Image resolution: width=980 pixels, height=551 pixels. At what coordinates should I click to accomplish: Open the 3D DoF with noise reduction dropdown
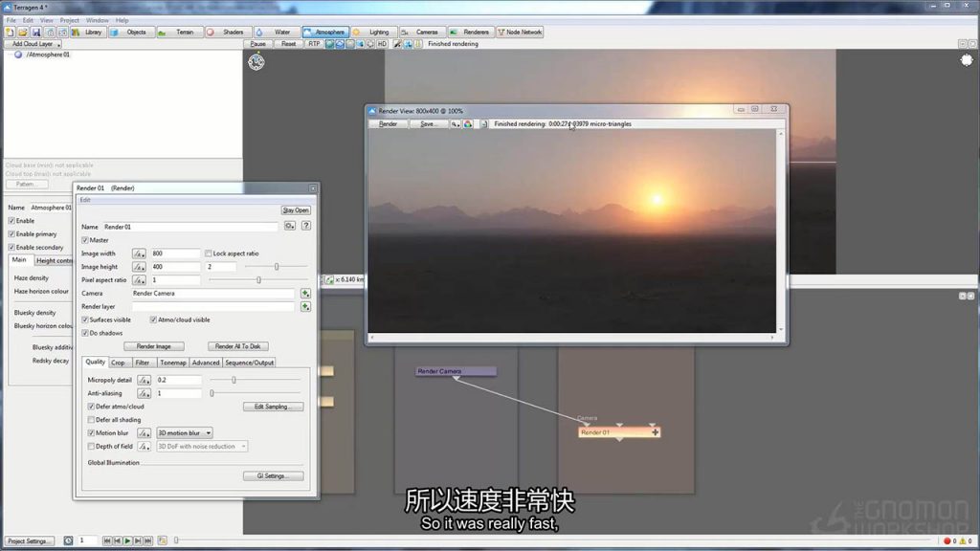(x=202, y=447)
